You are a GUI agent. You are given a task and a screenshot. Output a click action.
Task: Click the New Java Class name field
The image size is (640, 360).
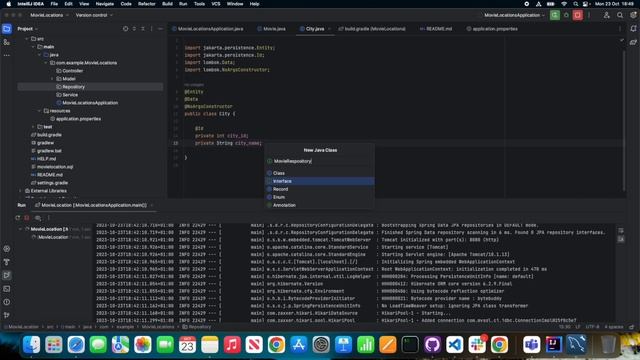pyautogui.click(x=320, y=161)
